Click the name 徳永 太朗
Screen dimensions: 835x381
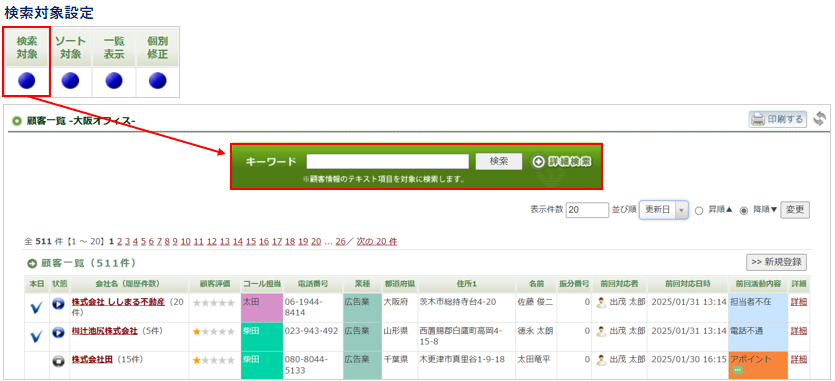(x=535, y=331)
